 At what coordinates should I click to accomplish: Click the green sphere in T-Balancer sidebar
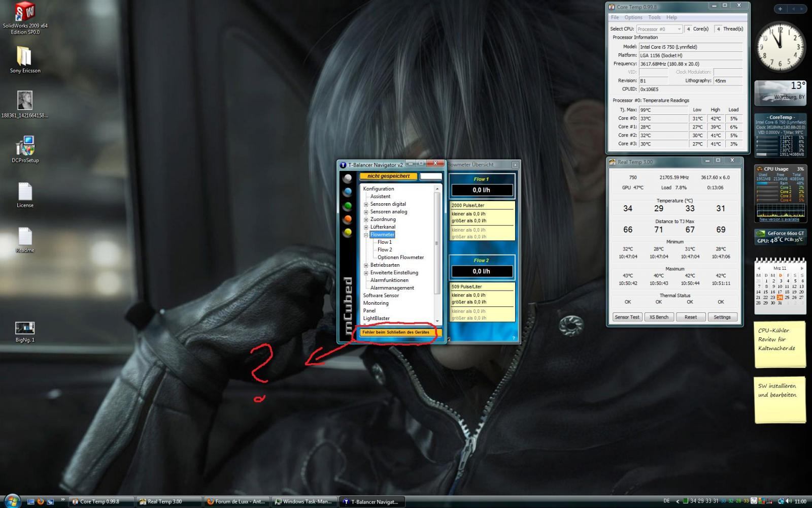348,206
